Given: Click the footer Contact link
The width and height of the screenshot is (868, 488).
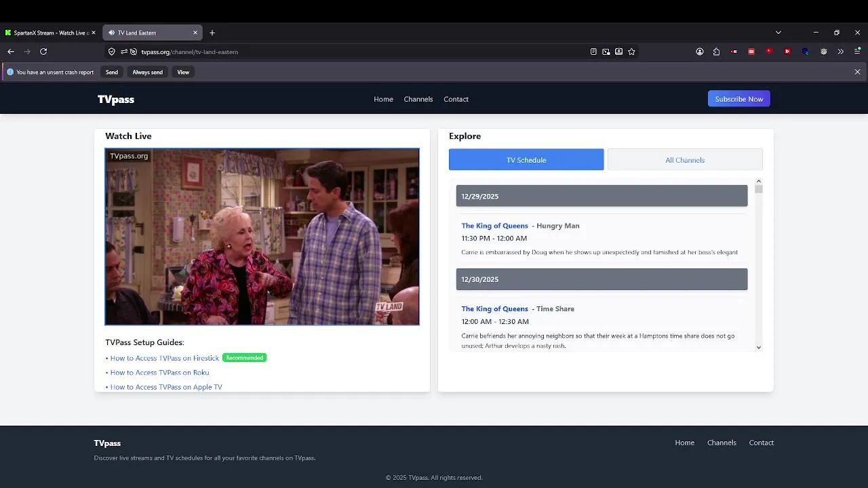Looking at the screenshot, I should click(762, 443).
